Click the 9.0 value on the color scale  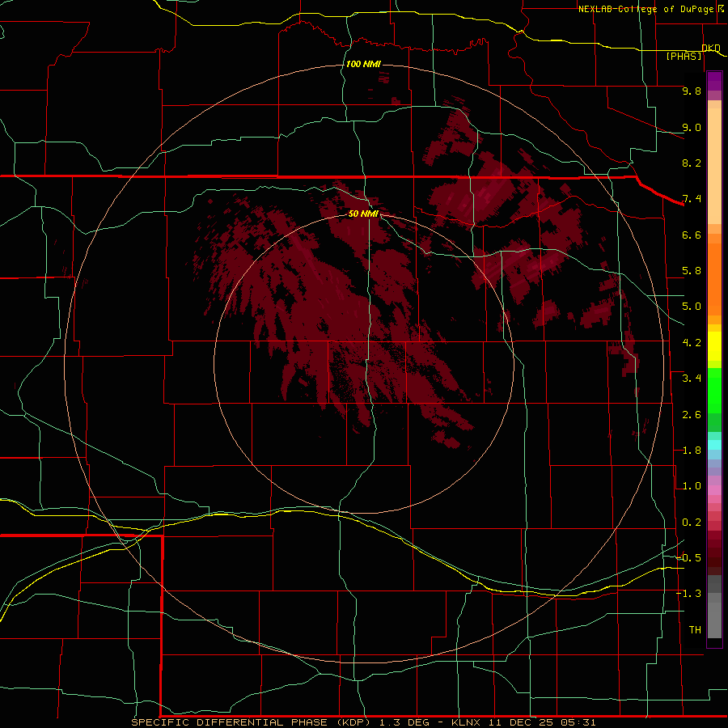(x=692, y=127)
